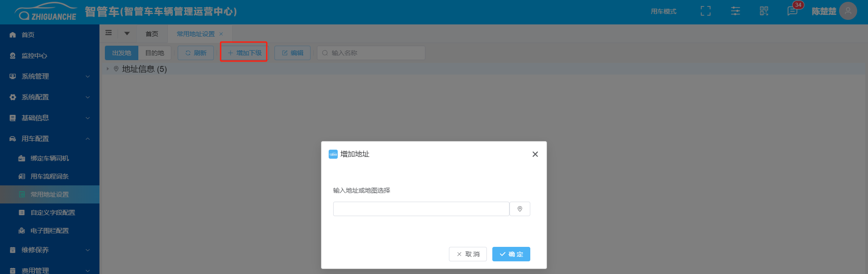Switch to the 首页 tab
868x274 pixels.
click(x=152, y=34)
